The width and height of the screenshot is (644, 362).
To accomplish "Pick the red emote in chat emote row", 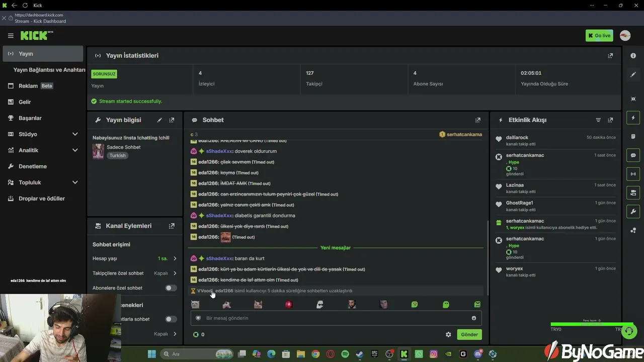I will [x=289, y=304].
